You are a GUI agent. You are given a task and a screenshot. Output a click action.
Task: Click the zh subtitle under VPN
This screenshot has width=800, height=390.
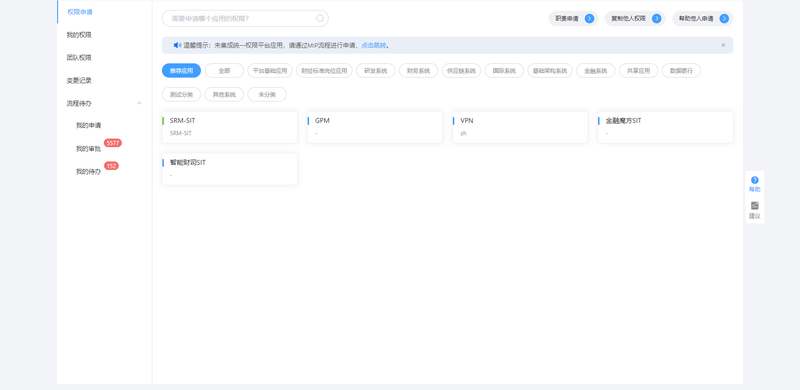click(x=463, y=133)
